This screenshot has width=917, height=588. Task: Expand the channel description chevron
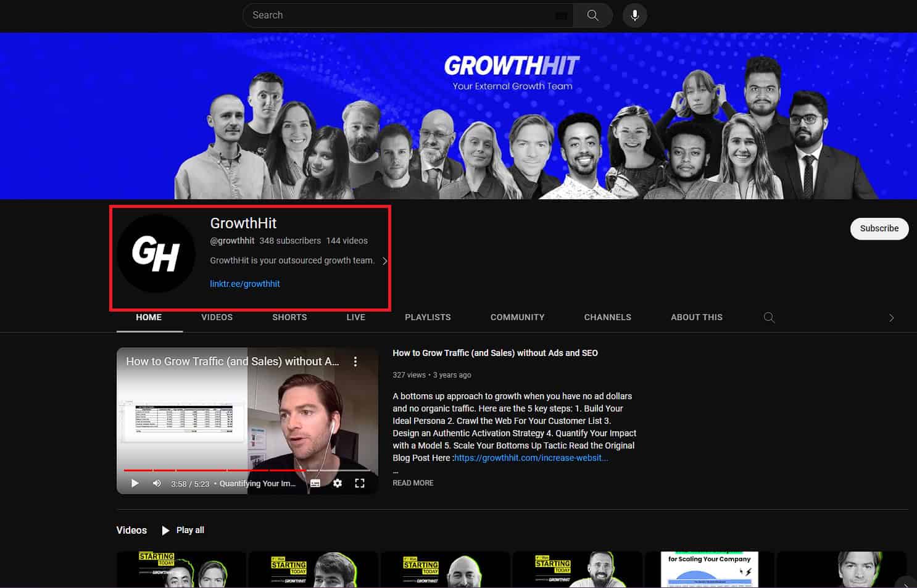pos(384,260)
